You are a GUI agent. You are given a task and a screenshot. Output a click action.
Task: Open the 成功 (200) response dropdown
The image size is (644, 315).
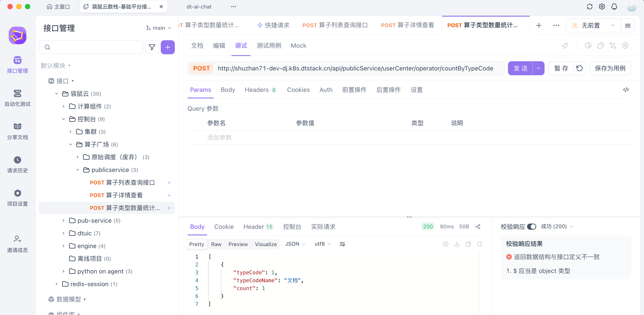557,227
